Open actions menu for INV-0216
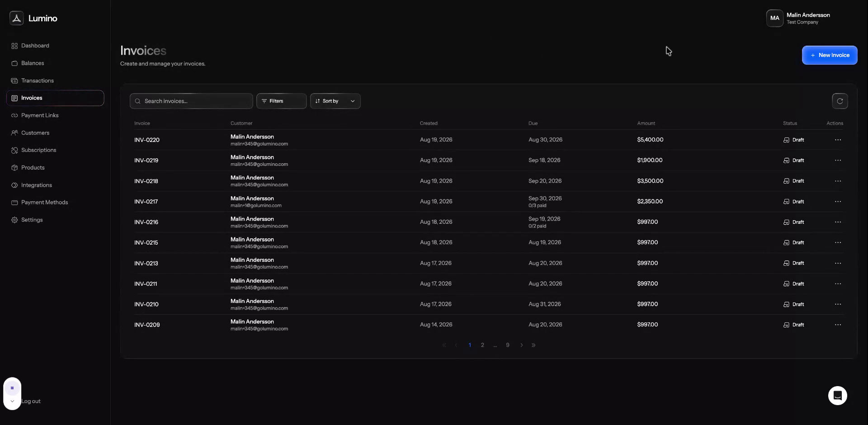The image size is (868, 425). [x=838, y=222]
